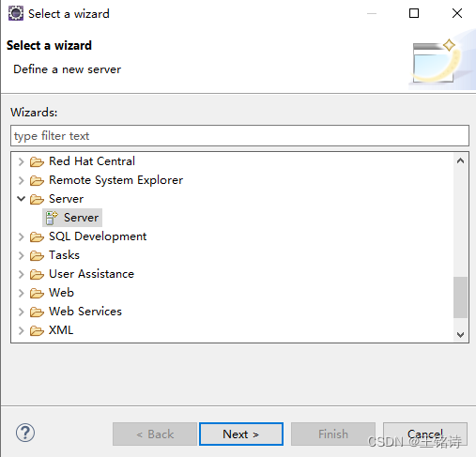The width and height of the screenshot is (476, 457).
Task: Select the User Assistance category label
Action: click(91, 274)
